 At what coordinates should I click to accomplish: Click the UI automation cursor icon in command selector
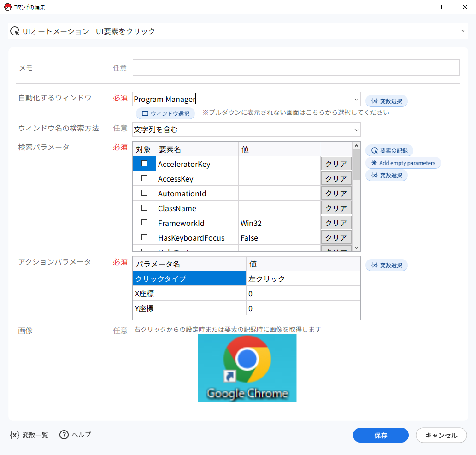[x=15, y=31]
